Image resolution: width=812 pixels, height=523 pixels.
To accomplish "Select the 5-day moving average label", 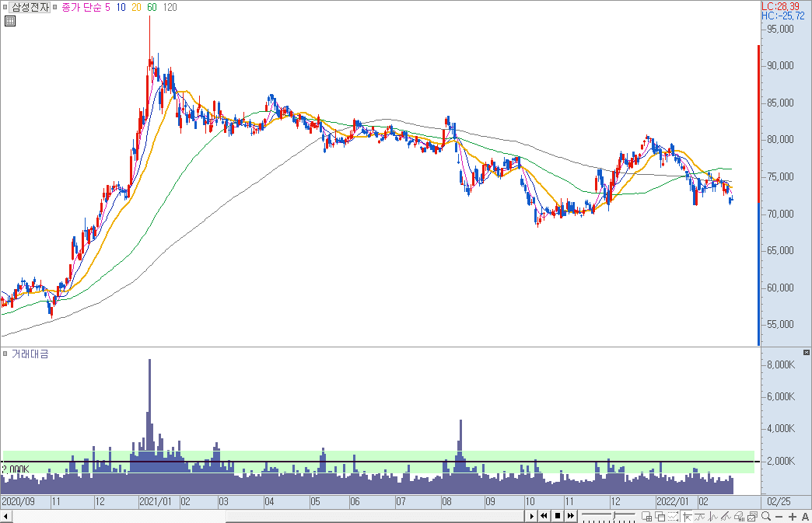I will (107, 7).
